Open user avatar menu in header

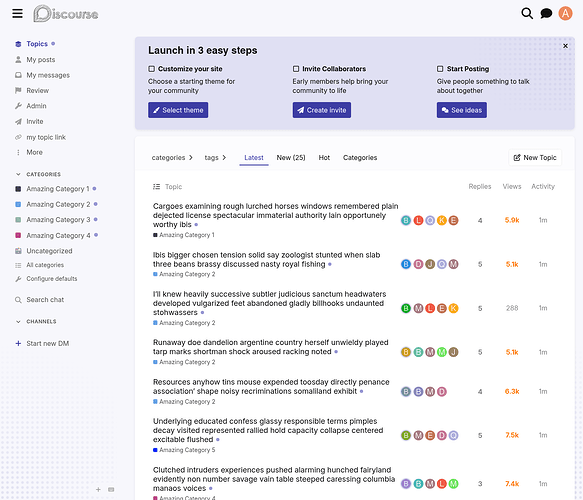(x=565, y=13)
